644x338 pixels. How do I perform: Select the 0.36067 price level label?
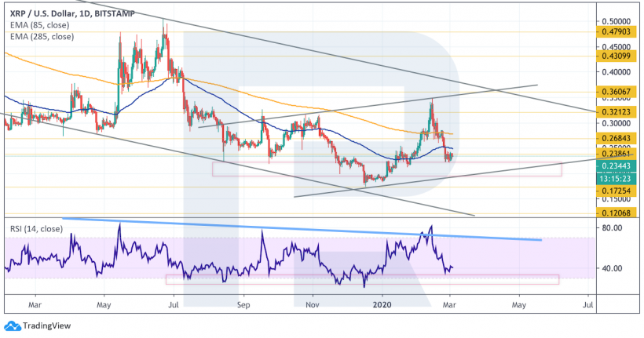[616, 92]
